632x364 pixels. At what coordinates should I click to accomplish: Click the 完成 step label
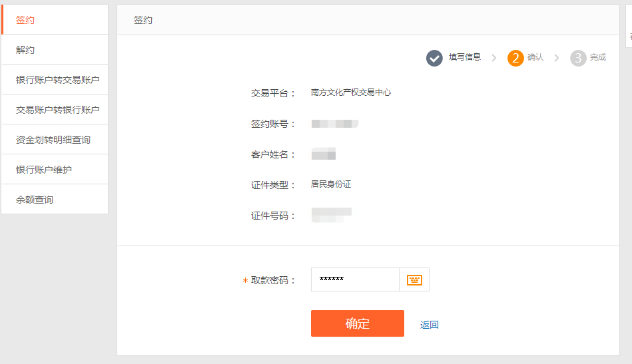pos(598,57)
